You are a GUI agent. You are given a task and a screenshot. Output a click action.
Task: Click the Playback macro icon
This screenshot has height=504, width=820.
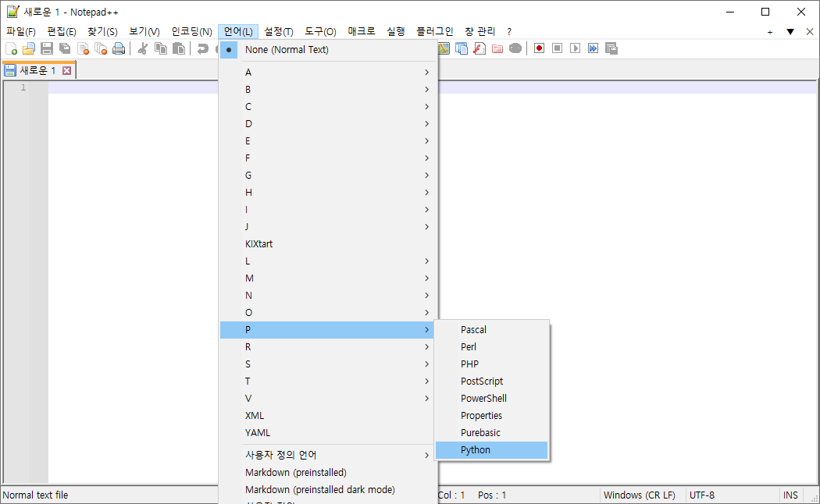[x=576, y=48]
